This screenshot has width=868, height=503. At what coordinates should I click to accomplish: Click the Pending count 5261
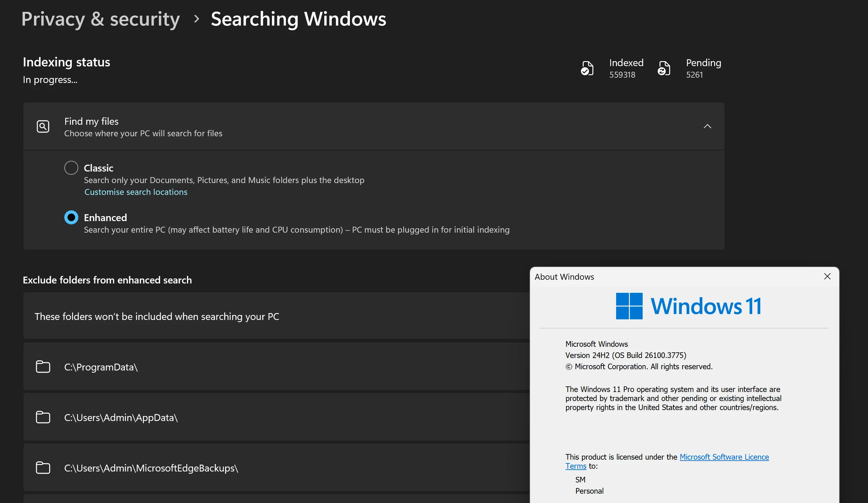(x=694, y=75)
